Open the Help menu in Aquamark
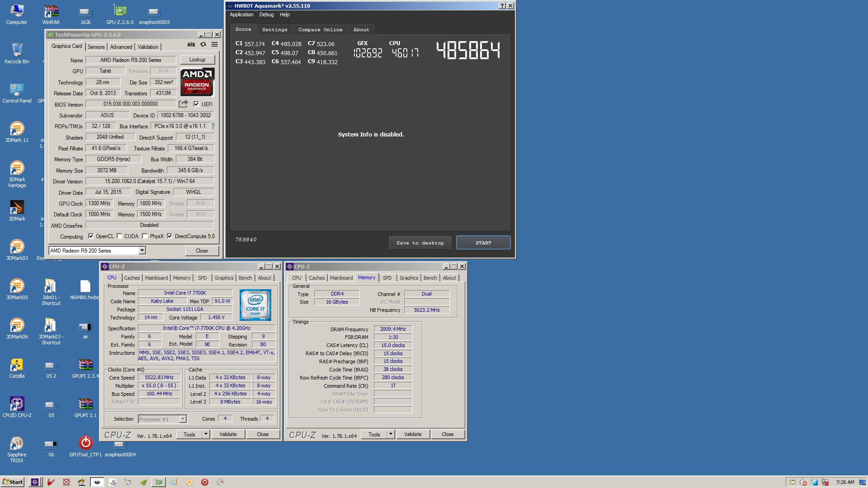Screen dimensions: 868x488 (x=284, y=14)
